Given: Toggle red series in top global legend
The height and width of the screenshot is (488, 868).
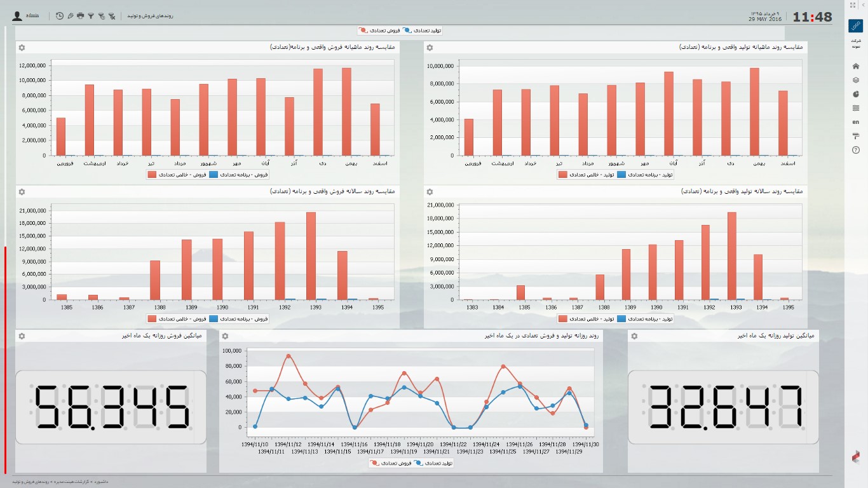Looking at the screenshot, I should [x=381, y=30].
